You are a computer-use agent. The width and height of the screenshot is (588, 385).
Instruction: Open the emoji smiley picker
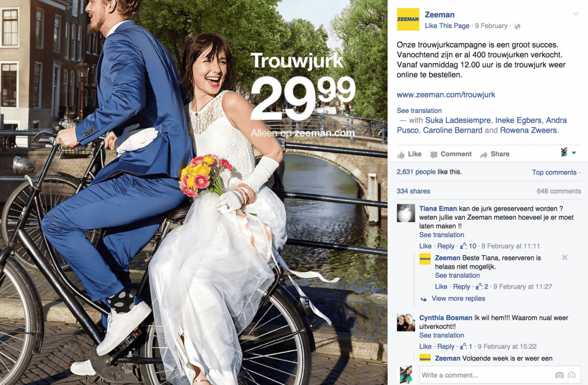tap(572, 375)
